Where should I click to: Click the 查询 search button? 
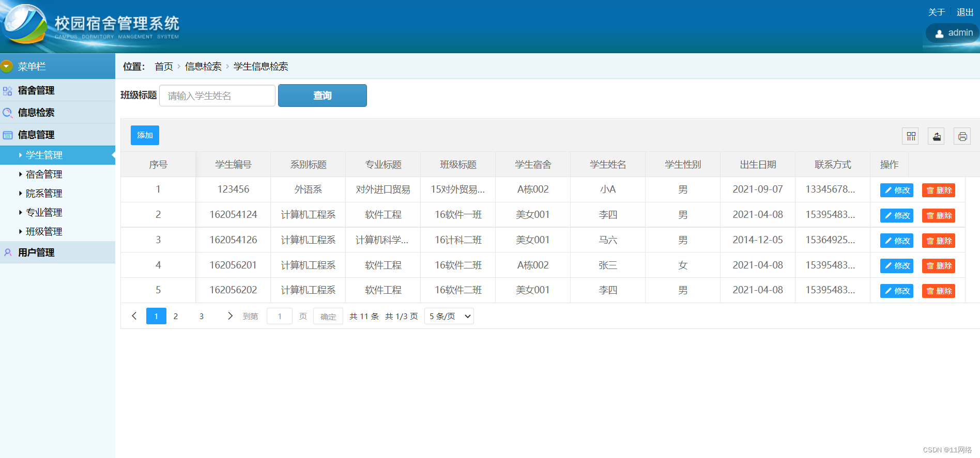point(322,96)
